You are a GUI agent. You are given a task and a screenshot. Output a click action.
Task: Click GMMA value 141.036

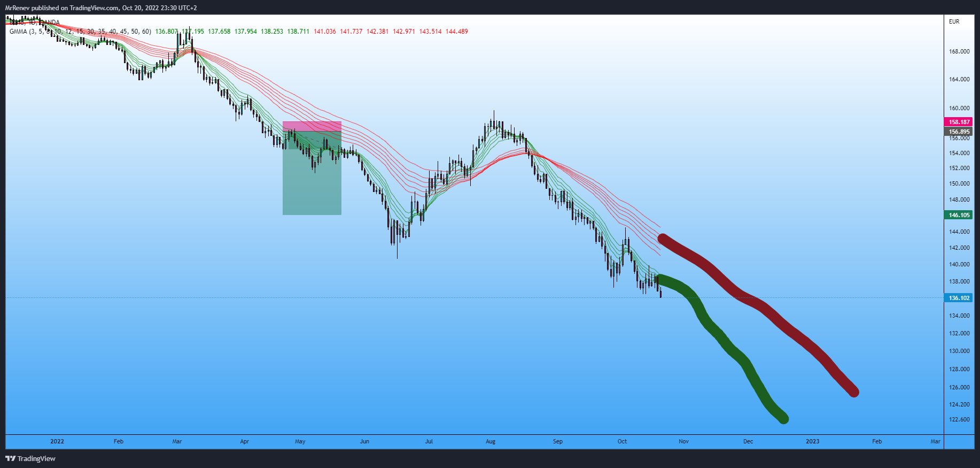325,32
